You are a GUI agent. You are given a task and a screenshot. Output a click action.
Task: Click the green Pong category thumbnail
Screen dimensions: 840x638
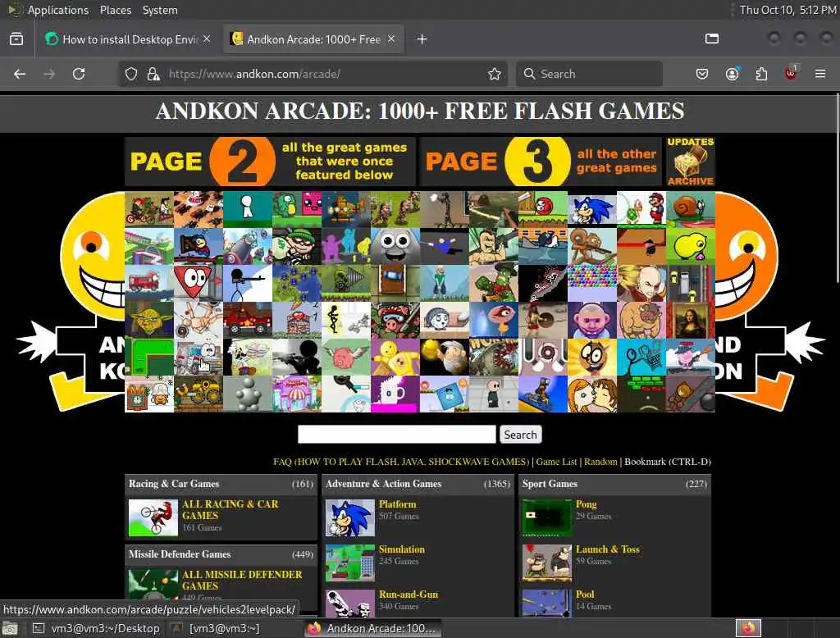[547, 518]
